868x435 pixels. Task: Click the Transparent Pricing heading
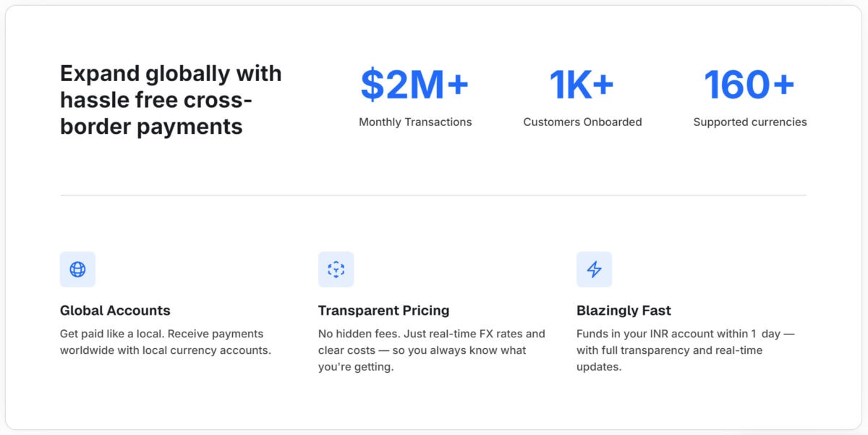coord(383,311)
